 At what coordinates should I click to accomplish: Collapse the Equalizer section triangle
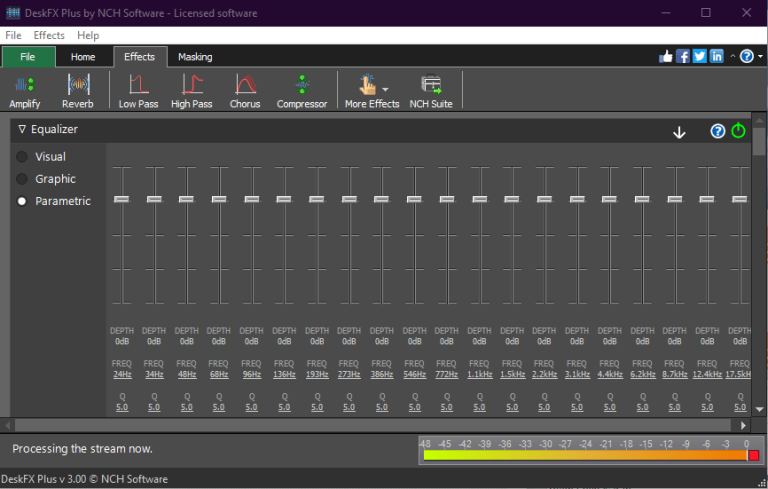[22, 130]
